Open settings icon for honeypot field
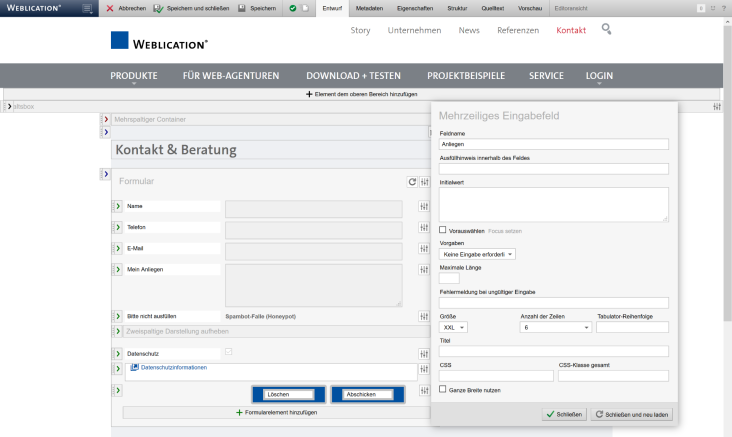732x437 pixels. [424, 317]
